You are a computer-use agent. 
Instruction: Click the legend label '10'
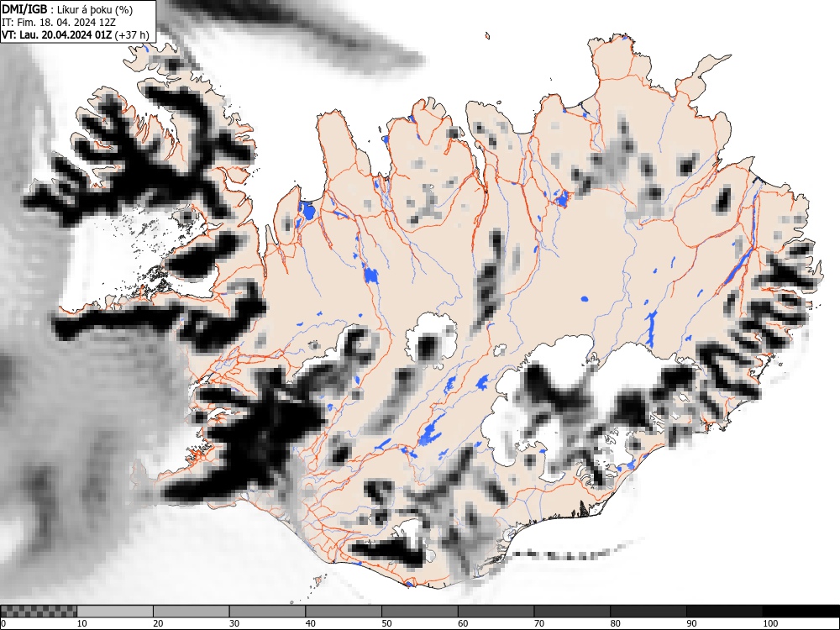pyautogui.click(x=82, y=623)
